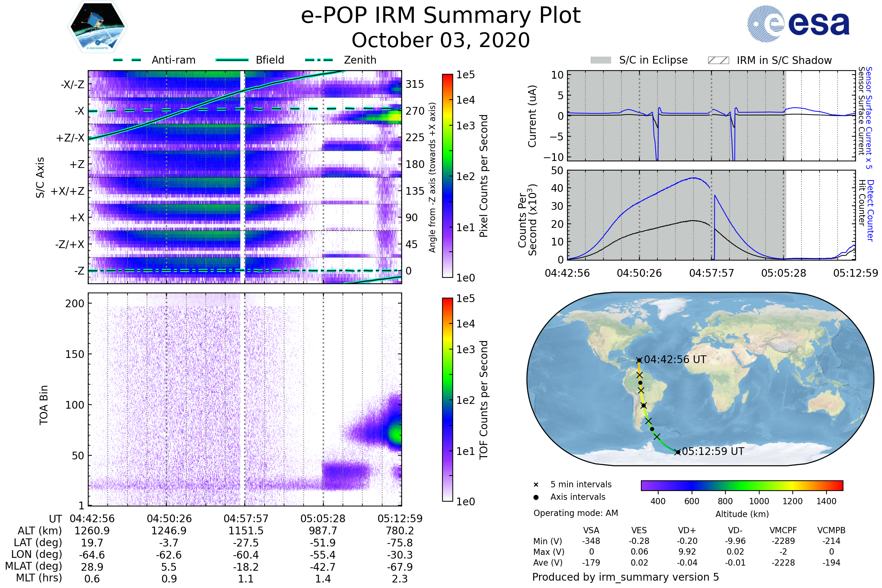Click the VMCPF voltage column header
Viewport: 882px width, 588px height.
pyautogui.click(x=783, y=531)
